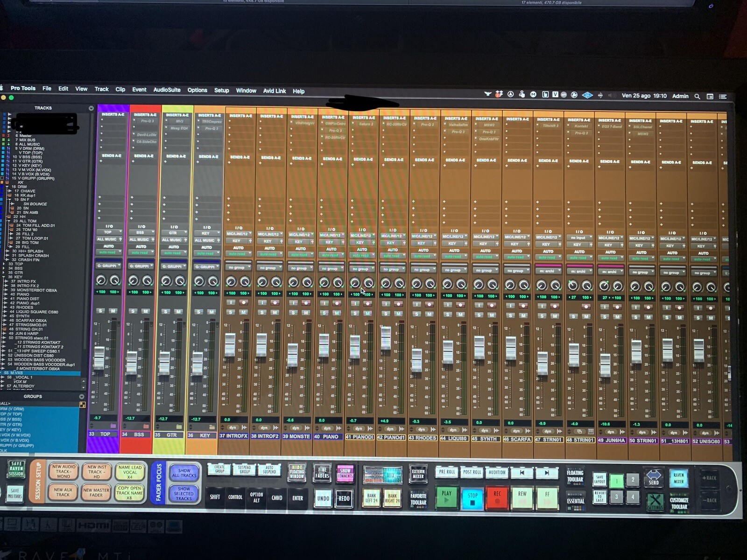Click the SEND icon on the RAVEN toolbar
This screenshot has height=560, width=747.
(653, 477)
